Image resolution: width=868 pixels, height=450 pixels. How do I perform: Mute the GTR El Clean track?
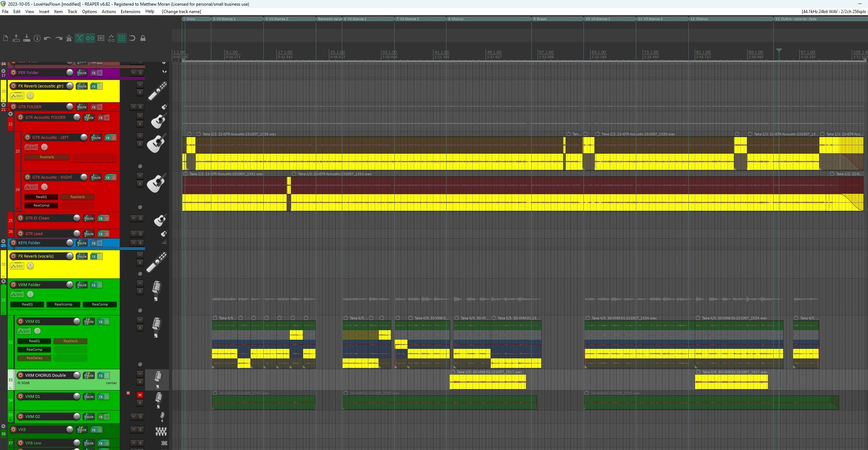click(133, 218)
